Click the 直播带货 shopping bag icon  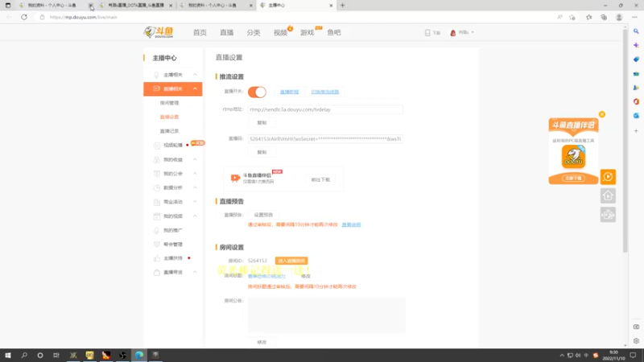pos(156,273)
